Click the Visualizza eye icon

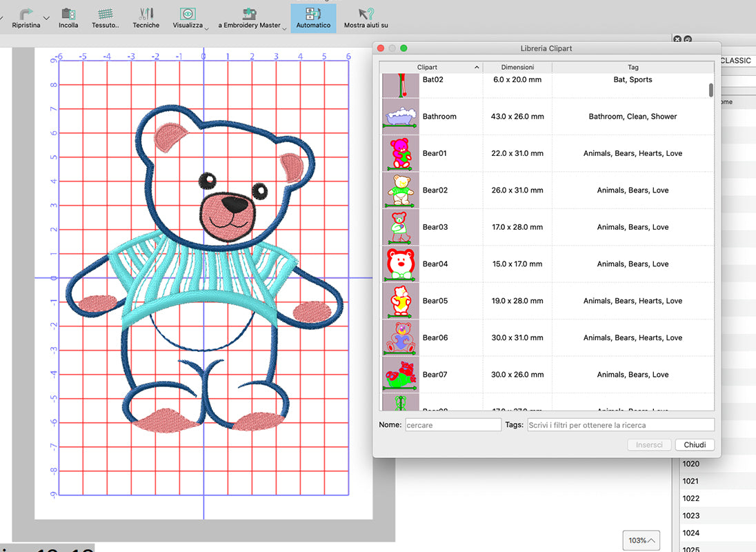tap(187, 13)
